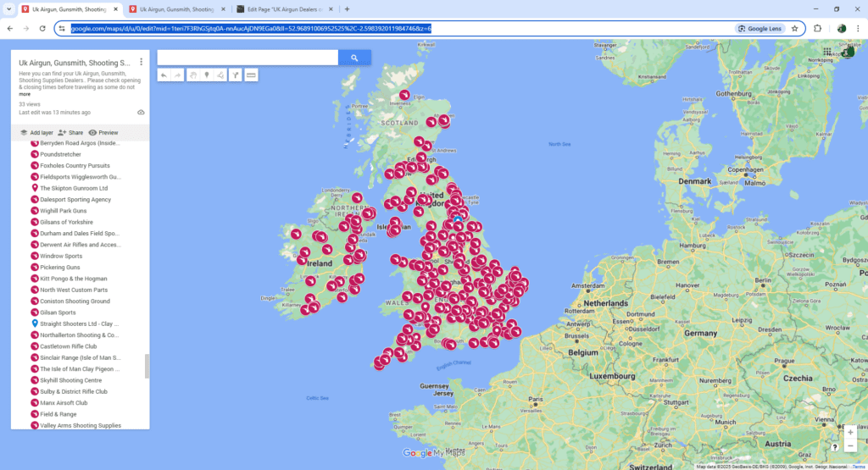The width and height of the screenshot is (868, 470).
Task: Switch to Edit Page UK Airgun Dealers tab
Action: pos(285,9)
